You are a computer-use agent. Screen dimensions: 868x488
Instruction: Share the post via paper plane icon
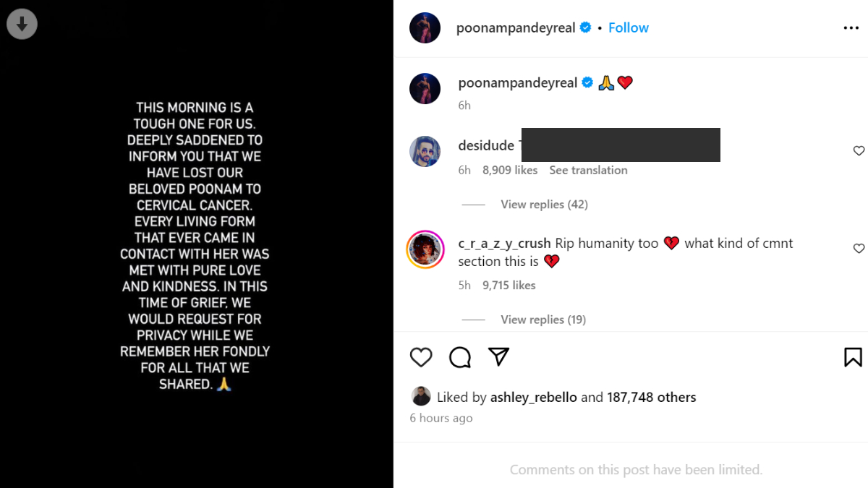click(498, 356)
